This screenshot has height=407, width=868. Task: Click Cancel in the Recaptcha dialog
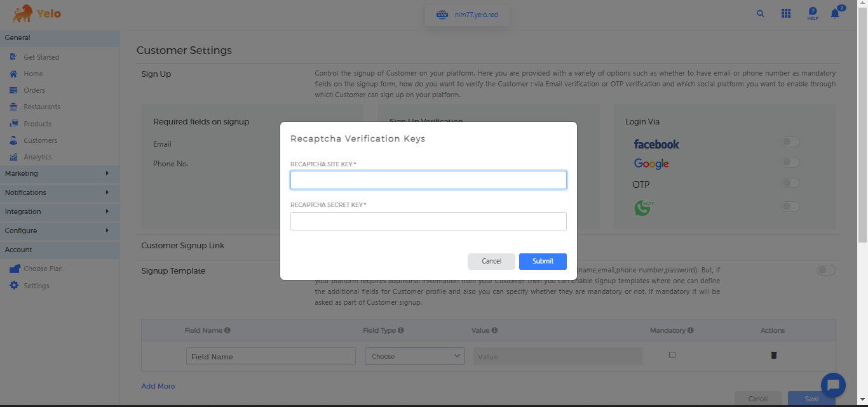(x=491, y=261)
